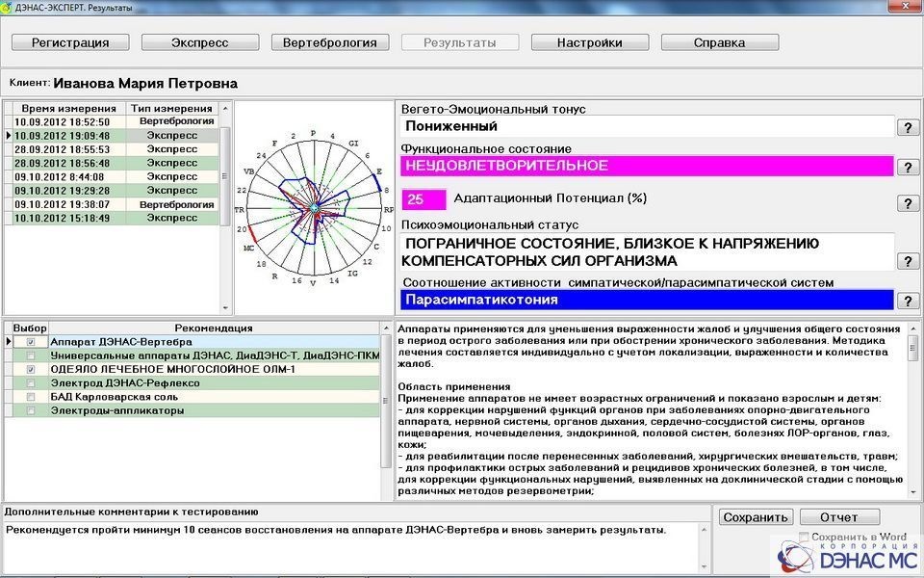
Task: Select measurement 10.10.2012 15:18:49 row
Action: click(x=65, y=219)
